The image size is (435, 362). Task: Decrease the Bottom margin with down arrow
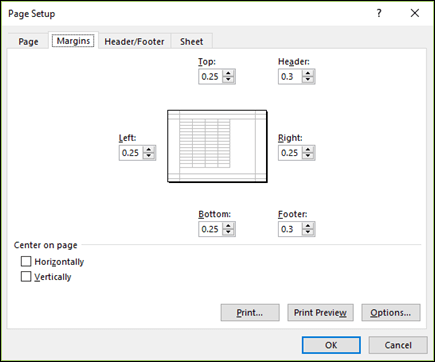228,233
